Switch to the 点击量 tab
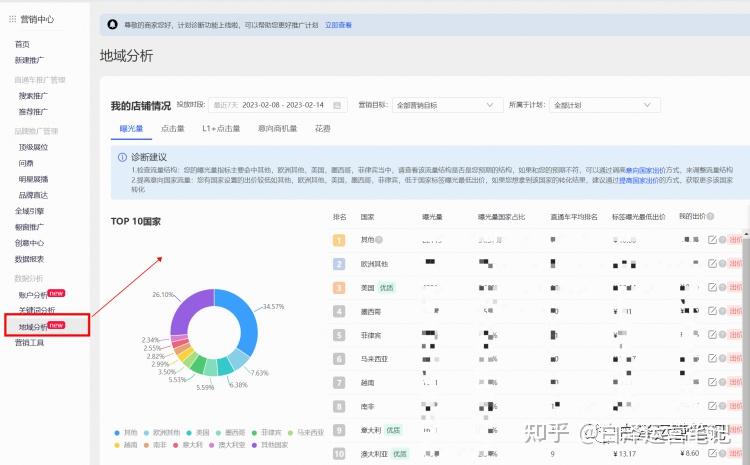750x465 pixels. point(173,129)
